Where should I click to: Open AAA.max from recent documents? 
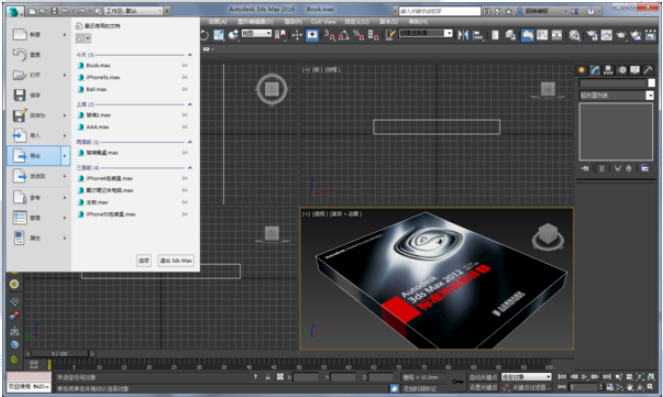[93, 127]
